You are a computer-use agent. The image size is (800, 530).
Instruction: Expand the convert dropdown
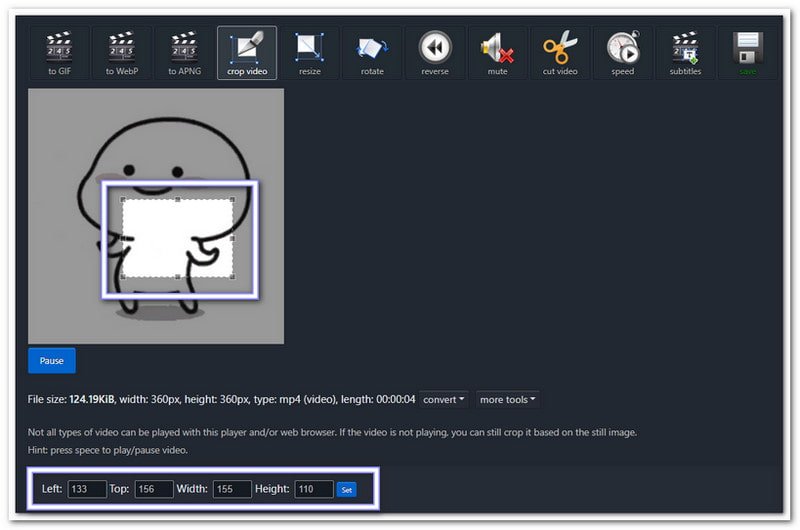444,400
